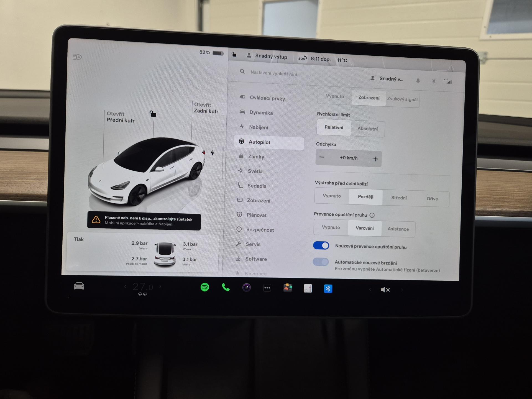Set collision warning to Střední
The image size is (532, 399).
[x=399, y=198]
